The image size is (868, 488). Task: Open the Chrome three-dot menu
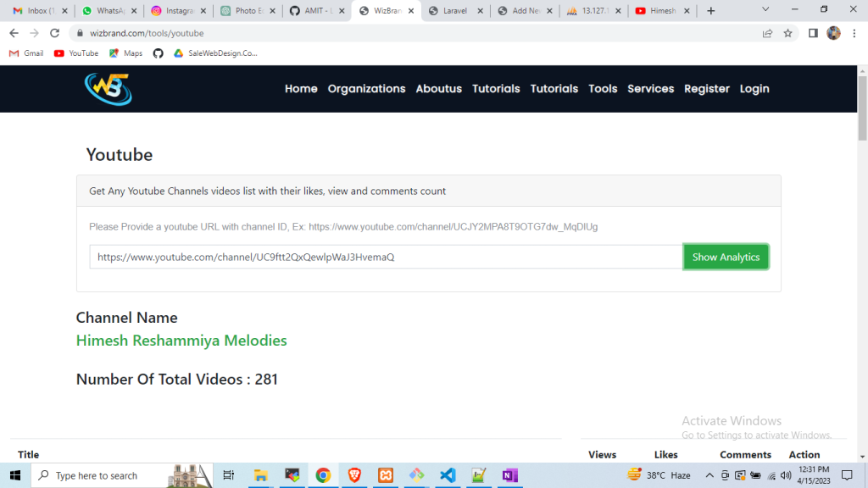(x=854, y=33)
